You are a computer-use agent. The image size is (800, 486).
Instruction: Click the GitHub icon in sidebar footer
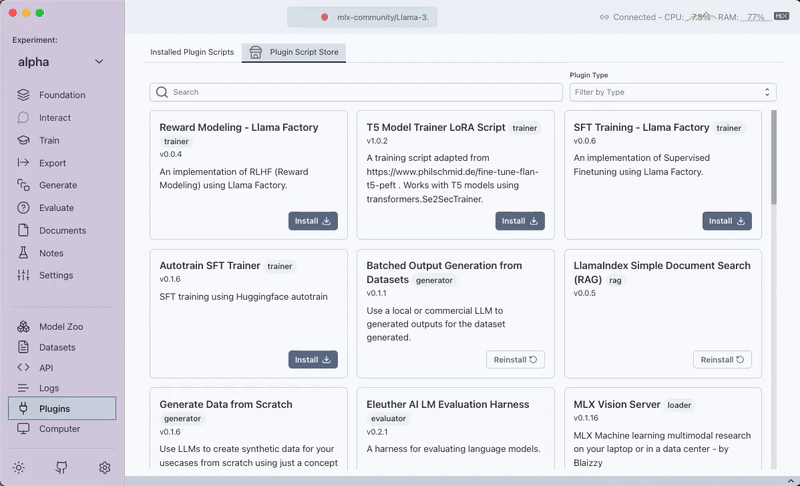pyautogui.click(x=62, y=467)
